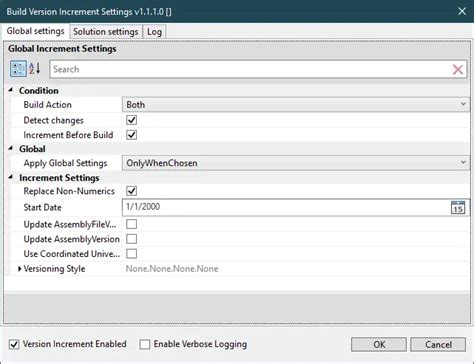Screen dimensions: 474x364
Task: Close the Build Version Increment Settings dialog
Action: pos(462,11)
